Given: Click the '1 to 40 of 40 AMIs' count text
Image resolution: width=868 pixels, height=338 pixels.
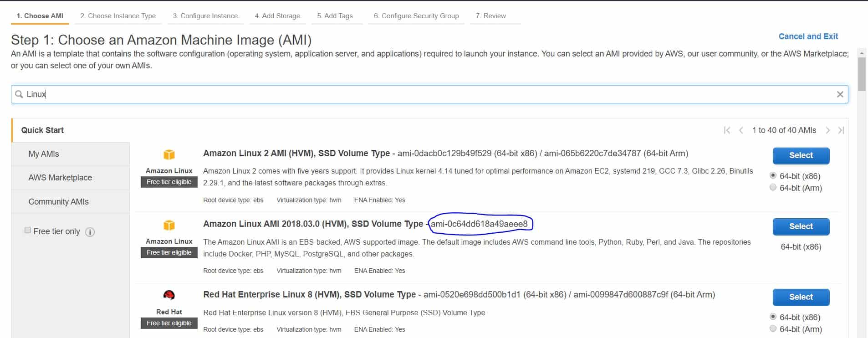Looking at the screenshot, I should click(x=784, y=130).
